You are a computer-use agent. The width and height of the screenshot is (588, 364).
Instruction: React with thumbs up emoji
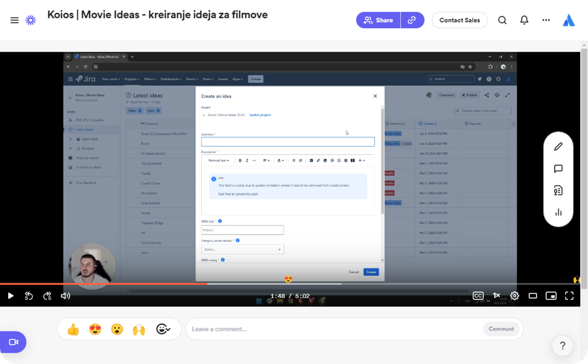(x=73, y=329)
